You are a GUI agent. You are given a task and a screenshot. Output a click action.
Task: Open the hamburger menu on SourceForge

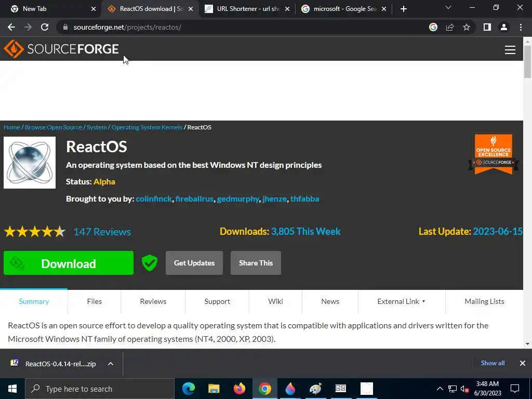point(510,50)
